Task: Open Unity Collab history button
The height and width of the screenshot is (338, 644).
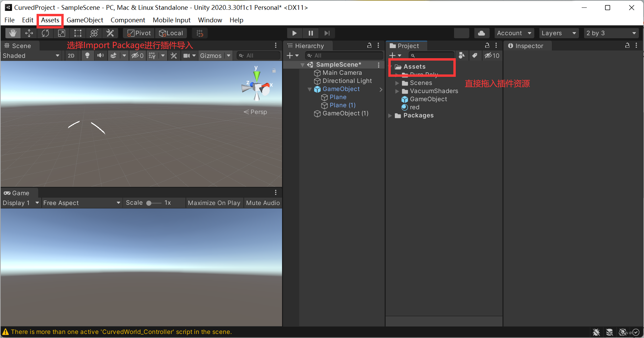Action: click(461, 33)
